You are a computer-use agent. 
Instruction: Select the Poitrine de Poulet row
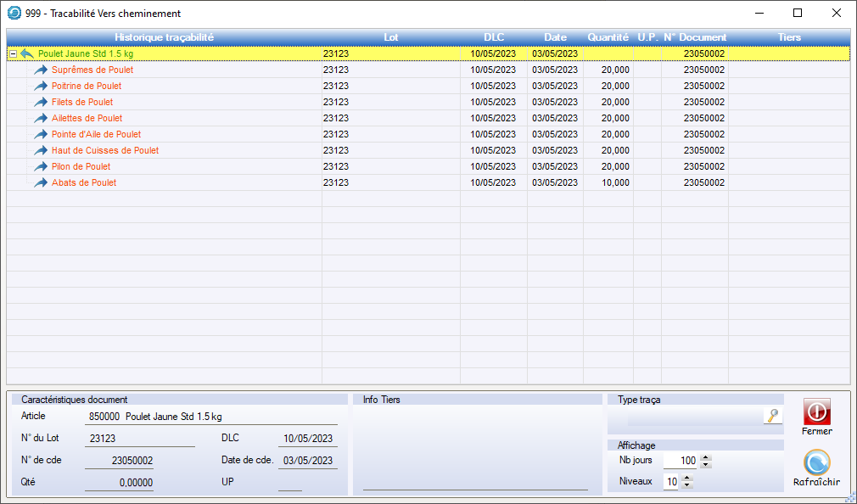[87, 86]
